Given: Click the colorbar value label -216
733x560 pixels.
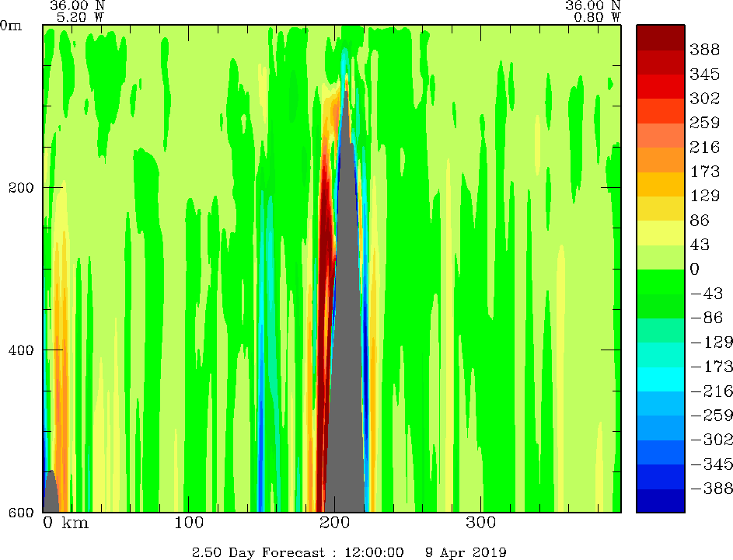Looking at the screenshot, I should (711, 391).
